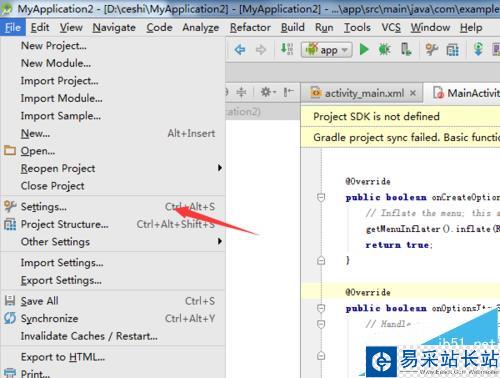Image resolution: width=500 pixels, height=378 pixels.
Task: Open Settings from toolbar wrench icon
Action: click(432, 50)
